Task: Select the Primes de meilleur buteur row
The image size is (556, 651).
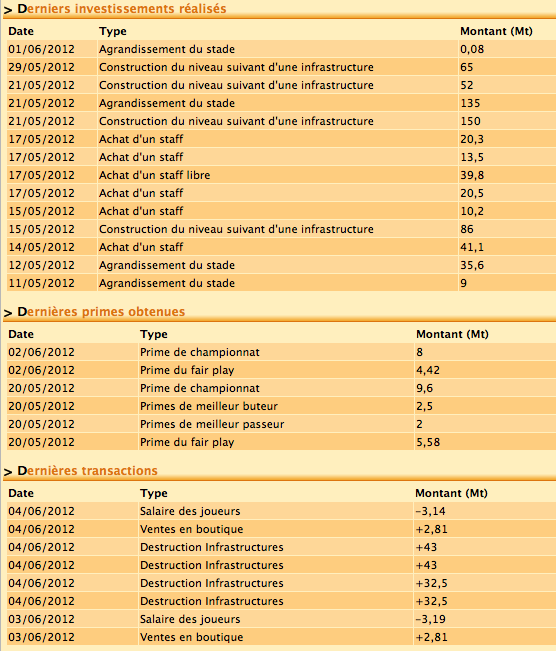Action: [x=281, y=406]
